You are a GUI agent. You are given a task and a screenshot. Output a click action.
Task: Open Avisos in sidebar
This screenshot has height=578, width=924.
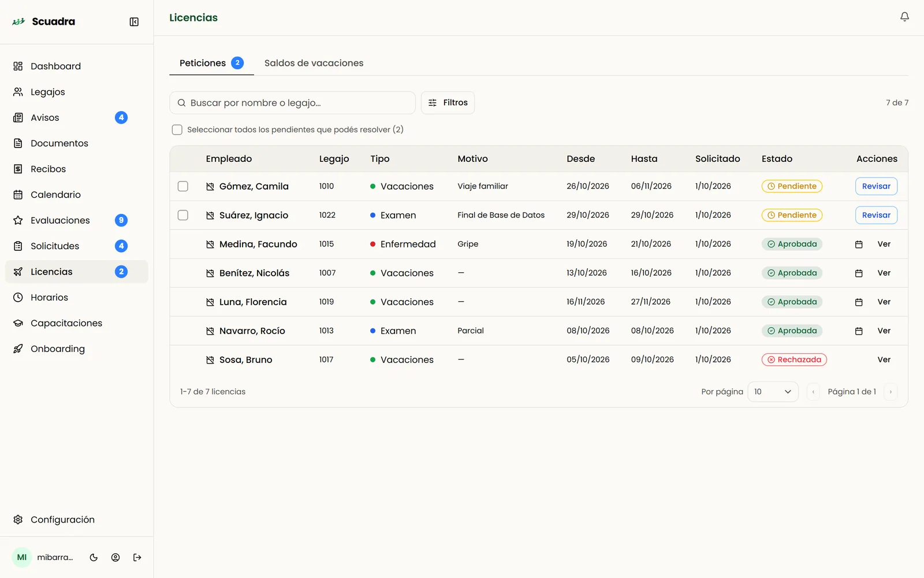(76, 117)
